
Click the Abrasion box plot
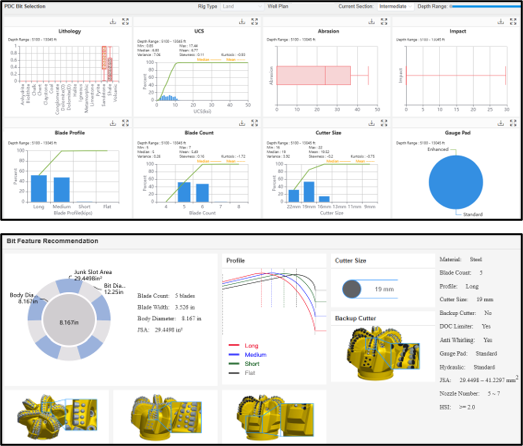click(314, 75)
